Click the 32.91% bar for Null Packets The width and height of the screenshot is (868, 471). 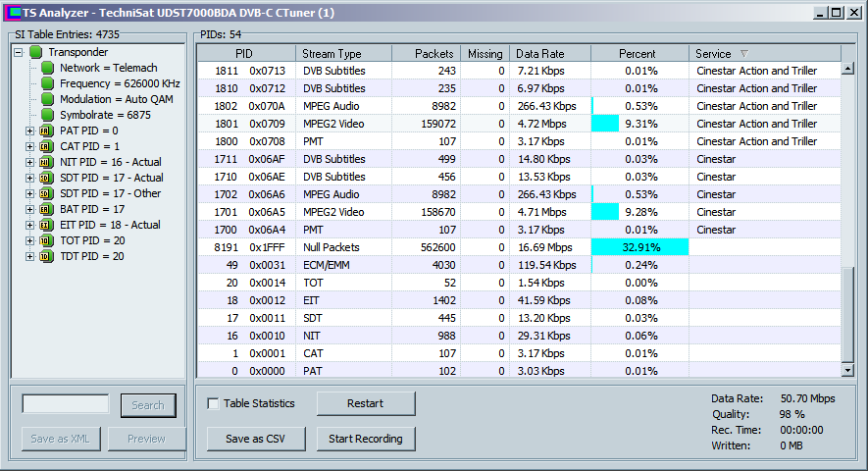(639, 247)
